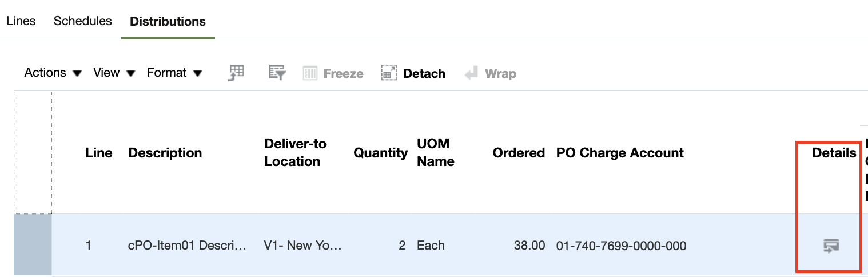868x277 pixels.
Task: Open the Actions dropdown menu
Action: point(53,73)
